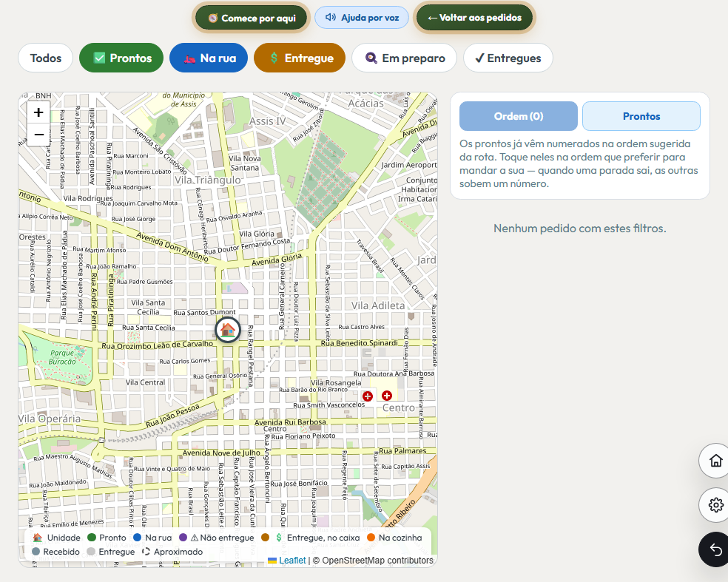Click the Avenida Rui Barbosa street label

pyautogui.click(x=290, y=422)
